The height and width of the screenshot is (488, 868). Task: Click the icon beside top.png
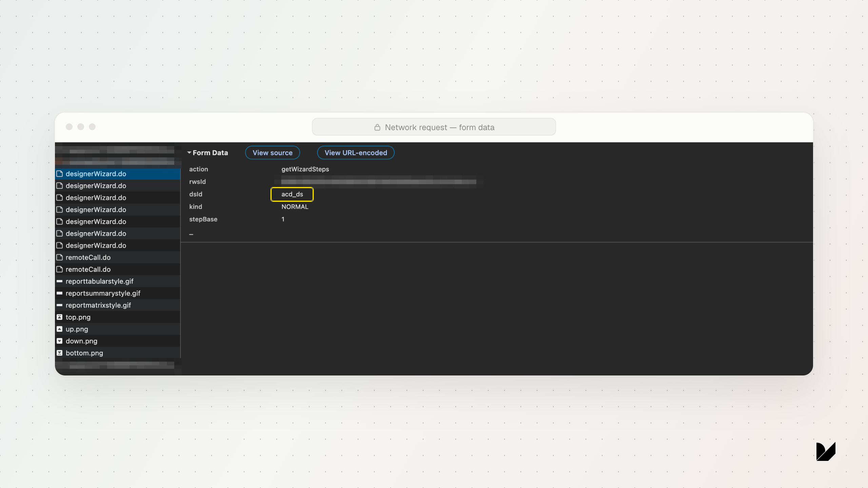coord(60,317)
